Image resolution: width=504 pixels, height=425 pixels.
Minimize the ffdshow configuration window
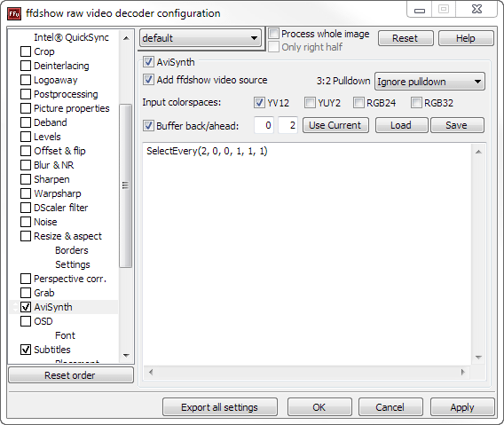pos(420,11)
